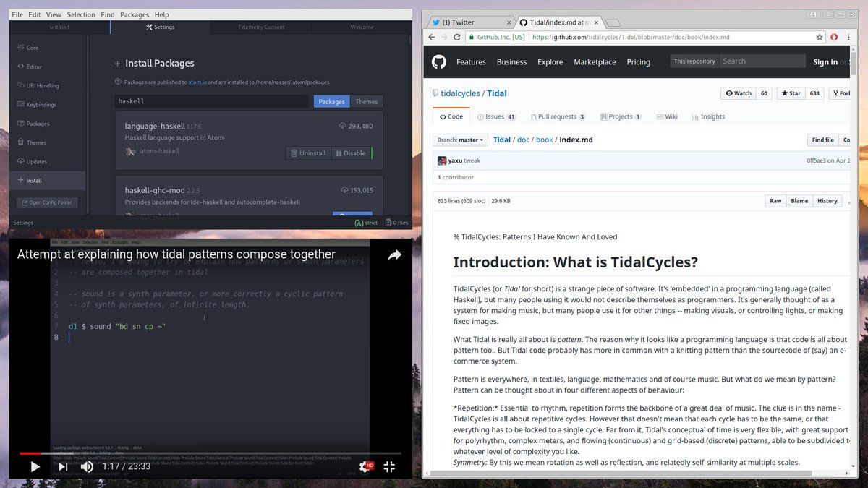Bookmark this page with the star icon
This screenshot has width=868, height=488.
click(820, 37)
